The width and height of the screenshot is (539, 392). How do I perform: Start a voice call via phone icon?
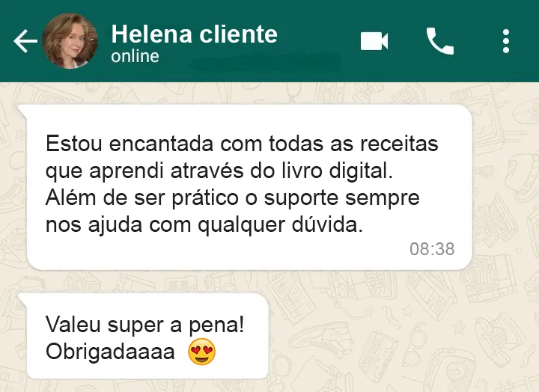click(x=439, y=41)
